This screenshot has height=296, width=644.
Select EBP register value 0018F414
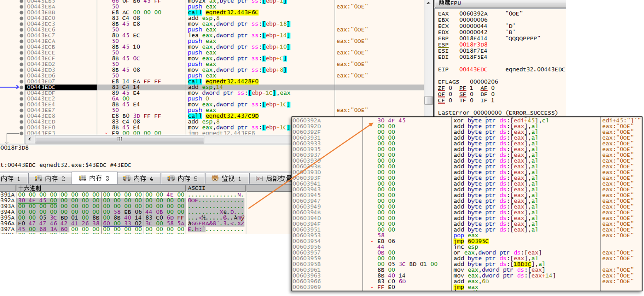[x=473, y=38]
